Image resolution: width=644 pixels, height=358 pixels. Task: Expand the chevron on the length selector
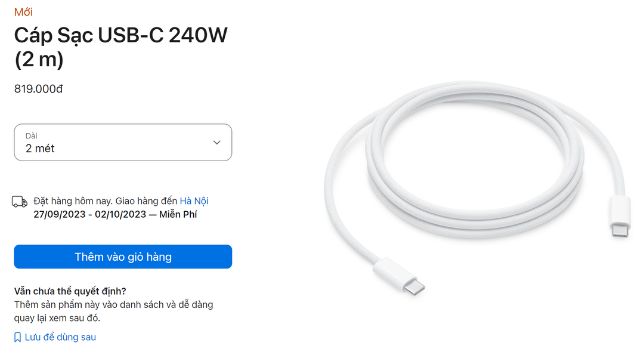pos(216,142)
